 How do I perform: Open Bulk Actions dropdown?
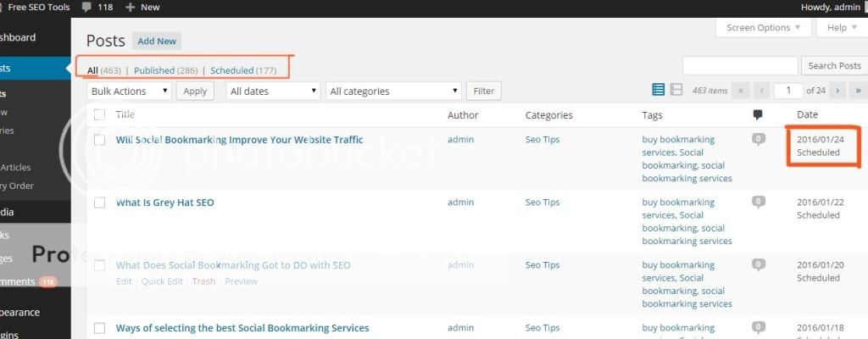130,91
